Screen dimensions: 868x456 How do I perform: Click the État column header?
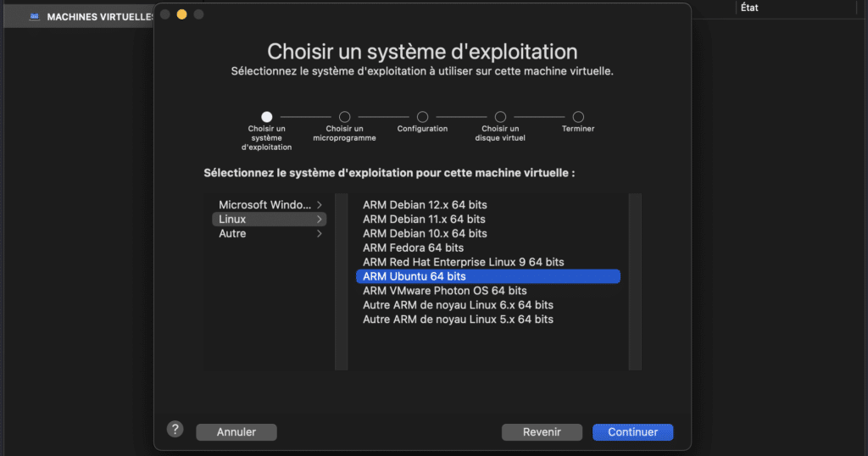click(x=749, y=8)
